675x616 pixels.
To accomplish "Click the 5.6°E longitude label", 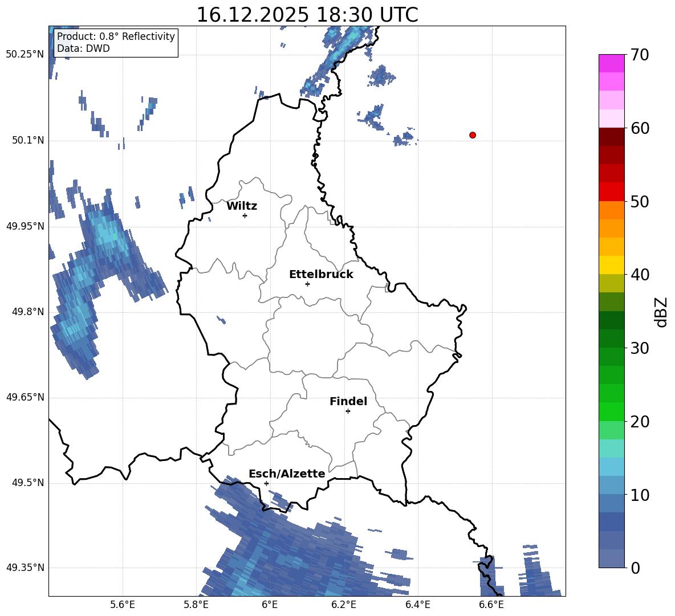I will [x=123, y=605].
